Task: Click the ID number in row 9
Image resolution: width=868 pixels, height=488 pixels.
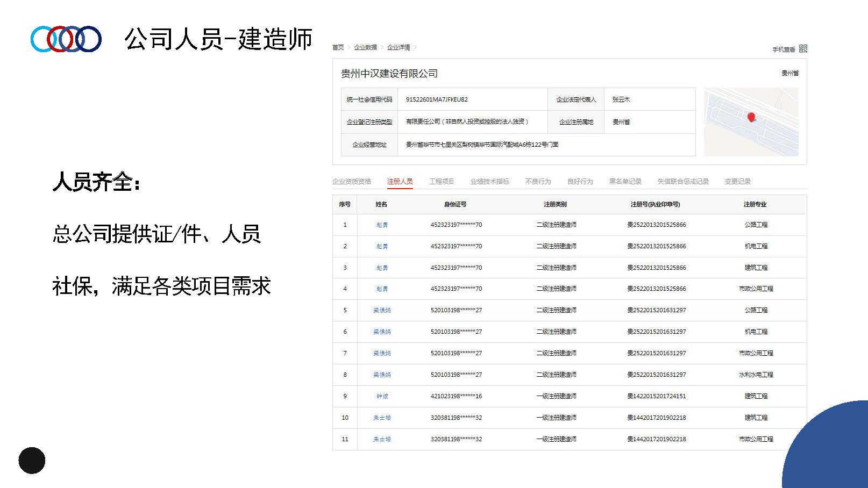Action: tap(456, 397)
